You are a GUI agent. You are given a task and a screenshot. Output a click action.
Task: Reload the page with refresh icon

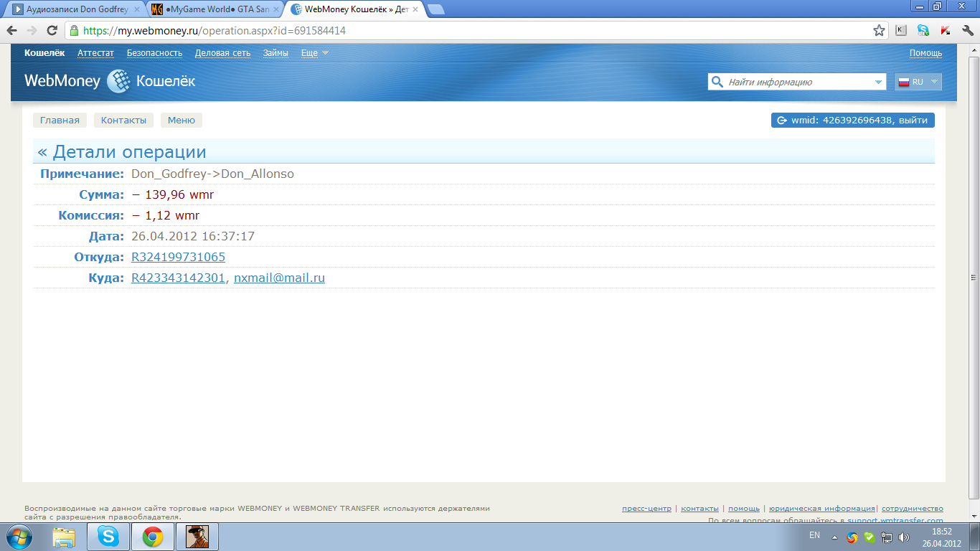click(52, 31)
